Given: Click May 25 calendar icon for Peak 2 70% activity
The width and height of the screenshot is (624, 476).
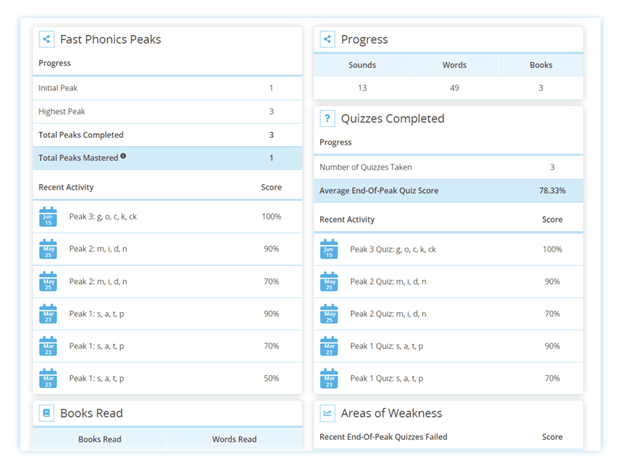Looking at the screenshot, I should click(x=48, y=281).
